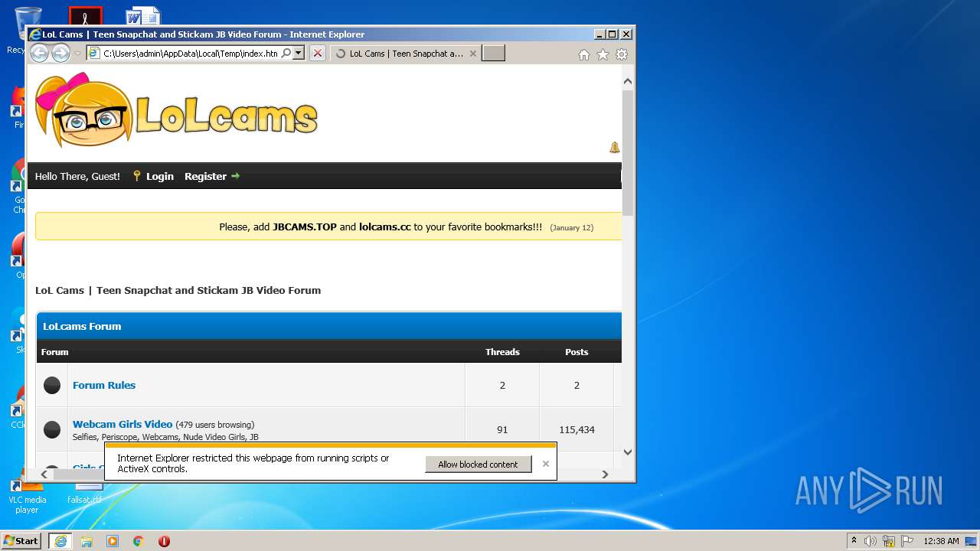Click the vertical scrollbar thumb
Image resolution: width=980 pixels, height=551 pixels.
coord(628,153)
